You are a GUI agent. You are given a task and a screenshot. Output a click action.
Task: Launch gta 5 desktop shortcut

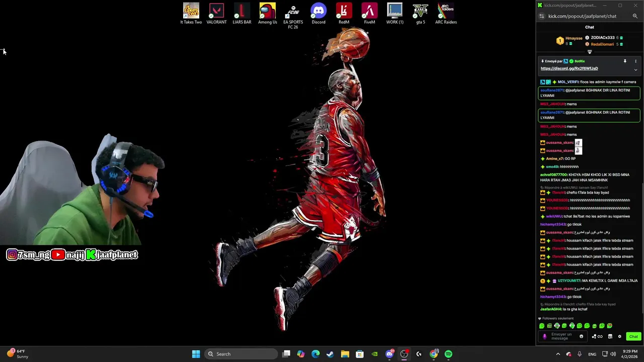click(421, 14)
